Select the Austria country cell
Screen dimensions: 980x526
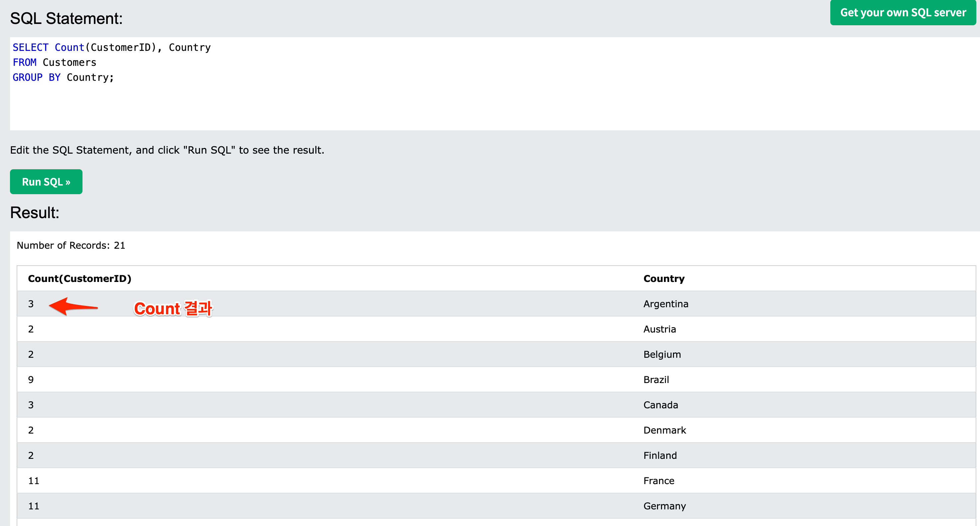click(x=660, y=329)
